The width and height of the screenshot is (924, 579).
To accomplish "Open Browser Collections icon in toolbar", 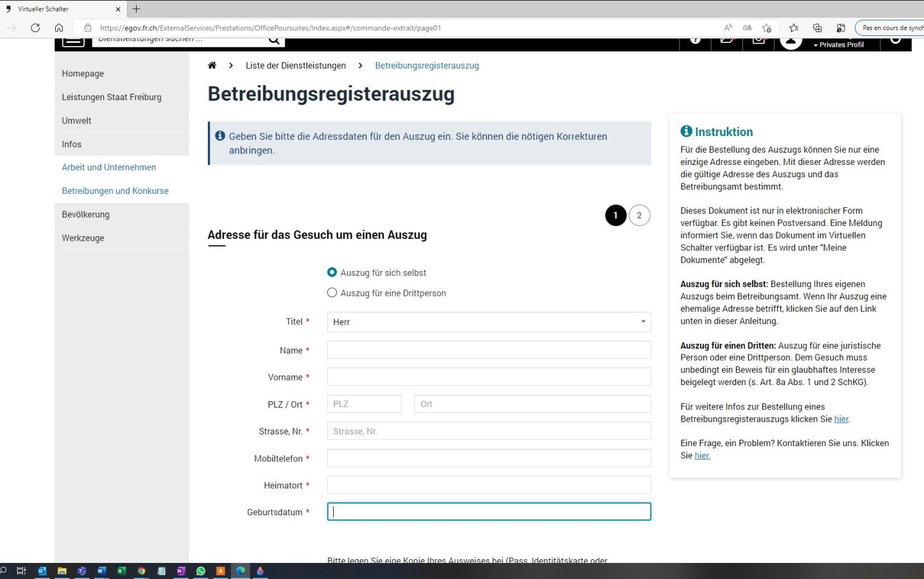I will pyautogui.click(x=817, y=28).
